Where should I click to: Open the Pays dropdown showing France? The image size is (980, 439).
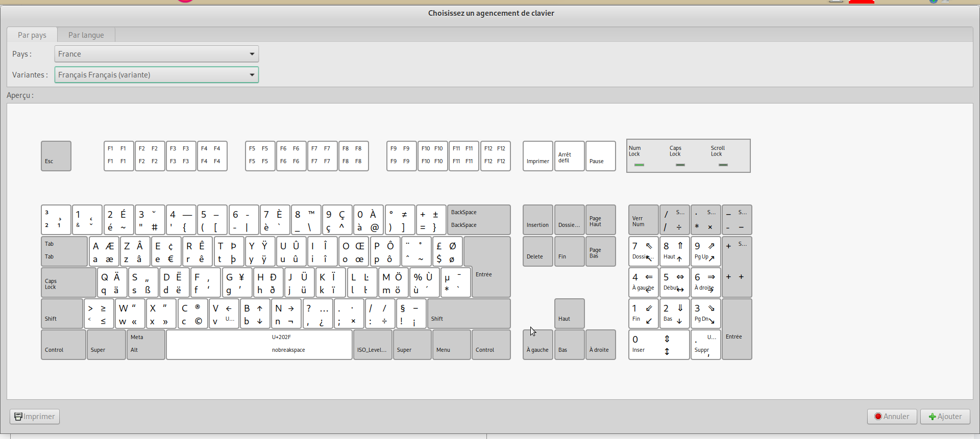(x=156, y=54)
